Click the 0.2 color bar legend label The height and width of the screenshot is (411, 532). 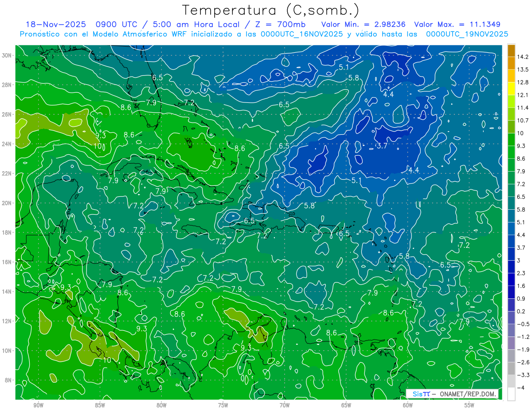pos(522,311)
